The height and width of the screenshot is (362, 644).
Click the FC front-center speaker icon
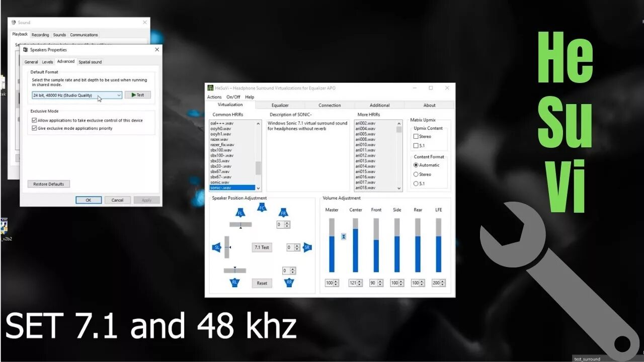(262, 207)
